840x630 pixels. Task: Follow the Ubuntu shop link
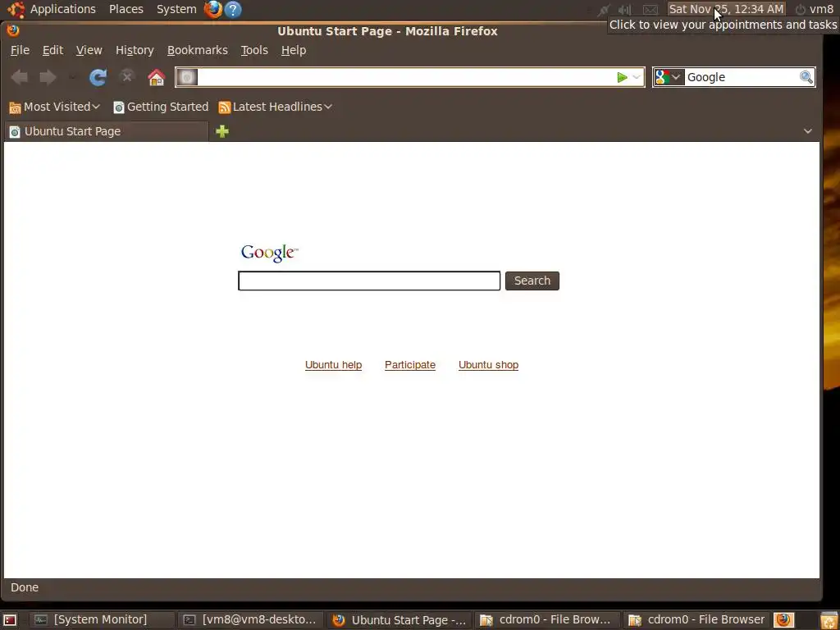[x=488, y=365]
